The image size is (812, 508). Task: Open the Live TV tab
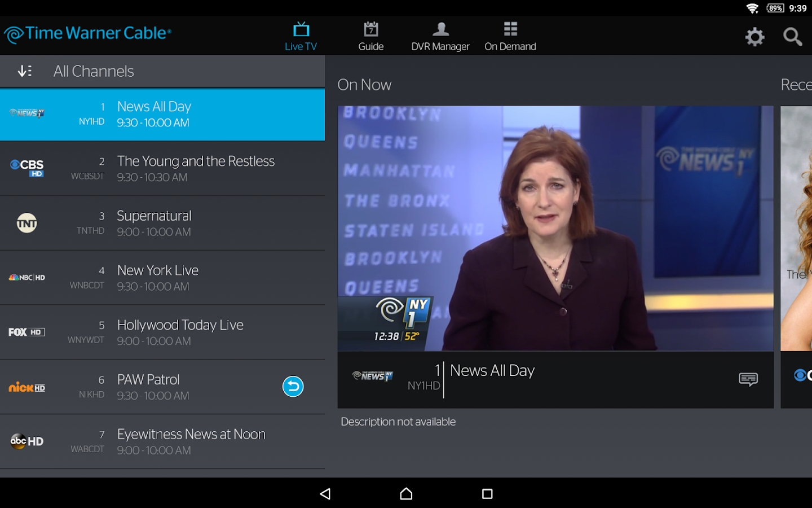[x=301, y=37]
